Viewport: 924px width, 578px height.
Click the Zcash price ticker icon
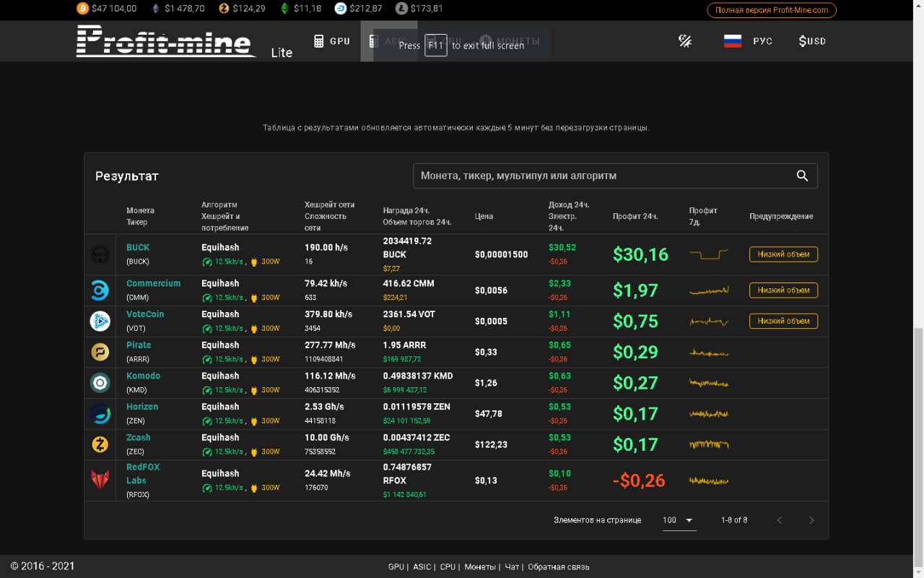224,9
